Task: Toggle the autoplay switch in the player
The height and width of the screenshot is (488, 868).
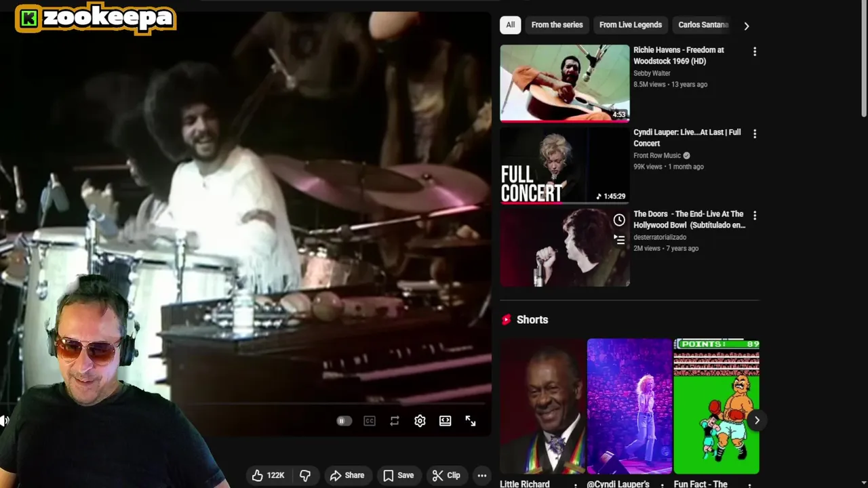Action: pos(344,421)
